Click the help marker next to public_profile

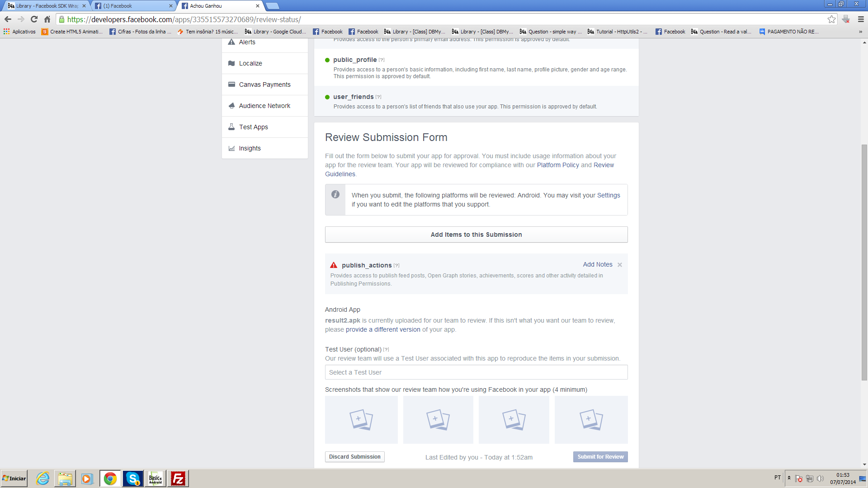point(382,60)
